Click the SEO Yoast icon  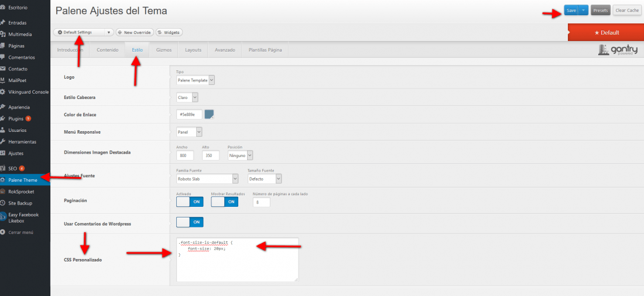(3, 168)
